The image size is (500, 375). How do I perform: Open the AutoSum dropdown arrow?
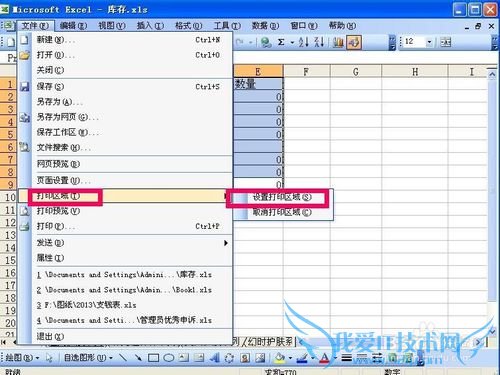coord(292,43)
